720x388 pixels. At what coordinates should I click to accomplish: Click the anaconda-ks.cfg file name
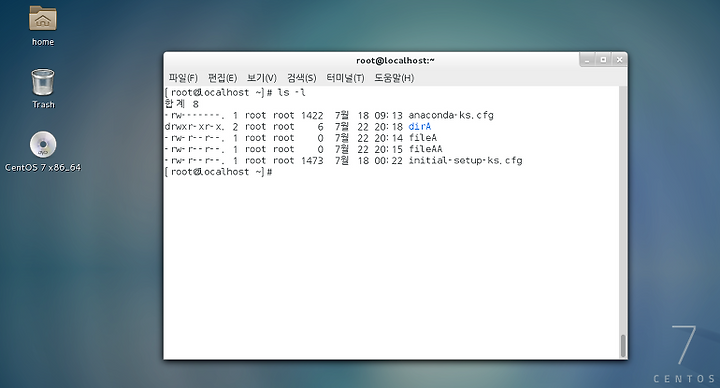pyautogui.click(x=451, y=115)
